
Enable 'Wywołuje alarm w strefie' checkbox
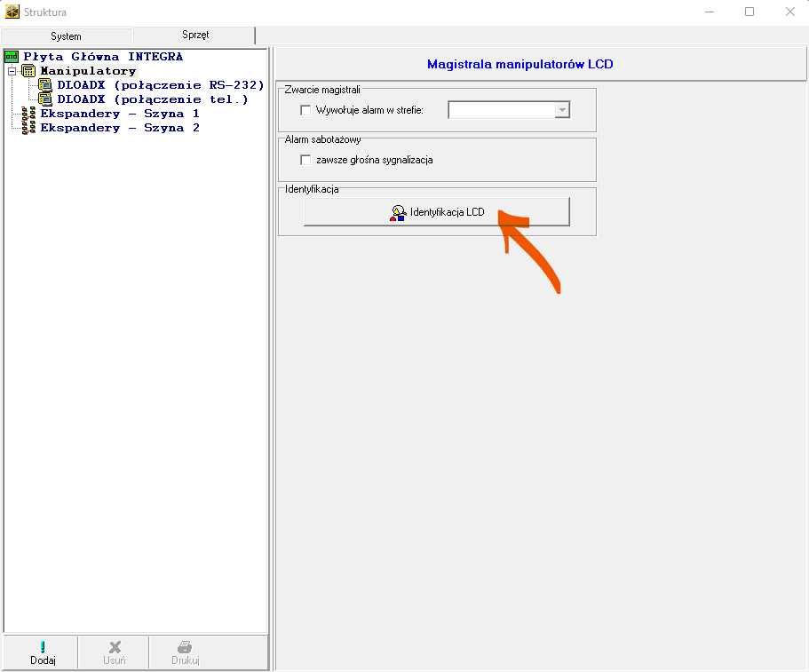[306, 110]
